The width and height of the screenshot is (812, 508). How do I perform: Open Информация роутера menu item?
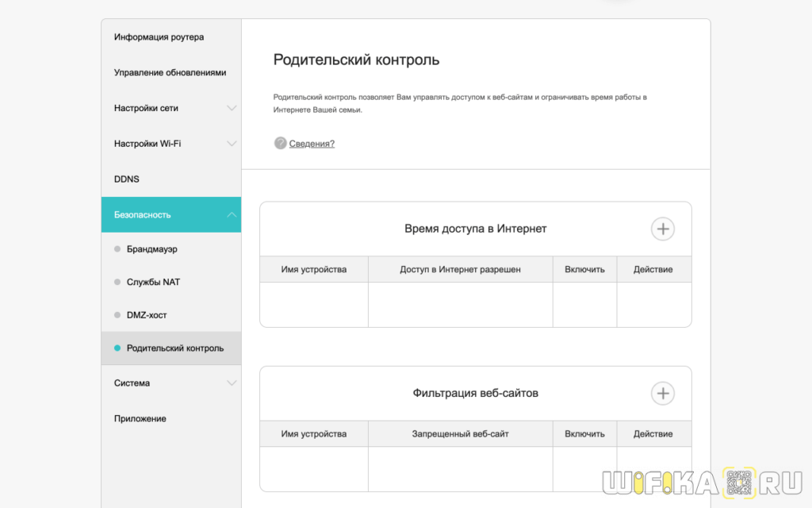click(159, 37)
